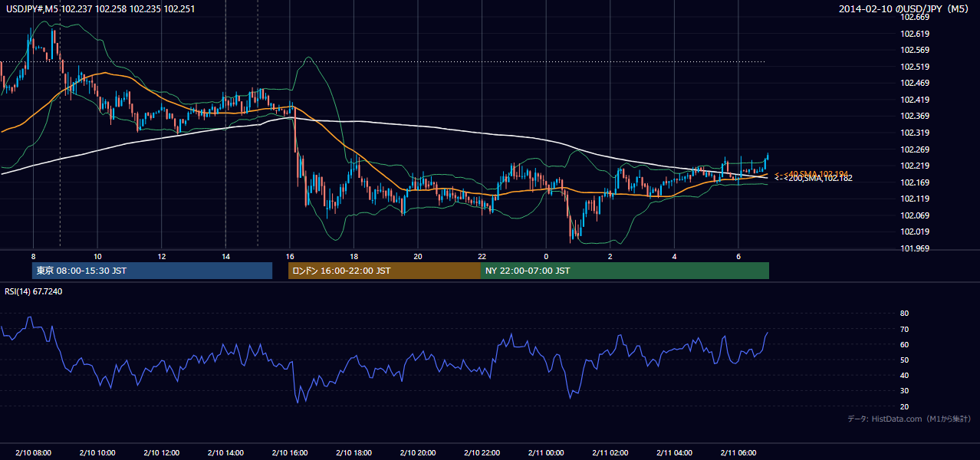
Task: Click the date axis label 2/11 06:00
Action: pos(738,453)
